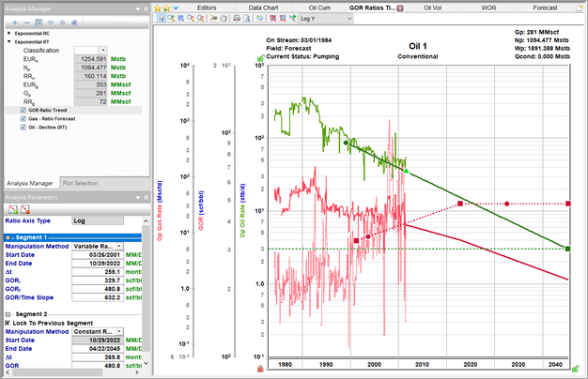588x379 pixels.
Task: Click the remove segment icon with red badge
Action: coord(25,209)
